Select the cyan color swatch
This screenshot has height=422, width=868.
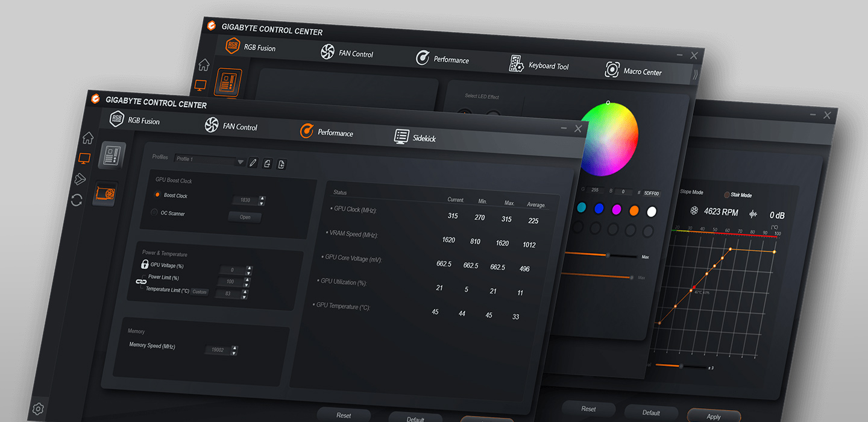581,207
